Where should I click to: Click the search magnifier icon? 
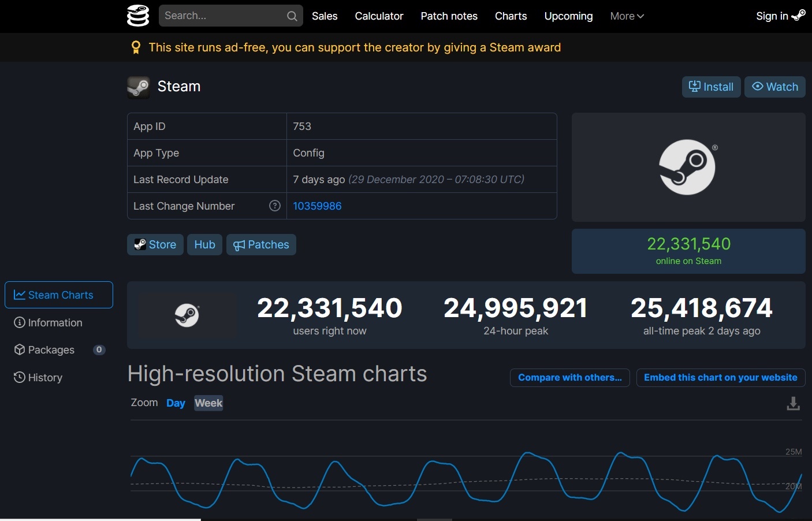[x=292, y=16]
